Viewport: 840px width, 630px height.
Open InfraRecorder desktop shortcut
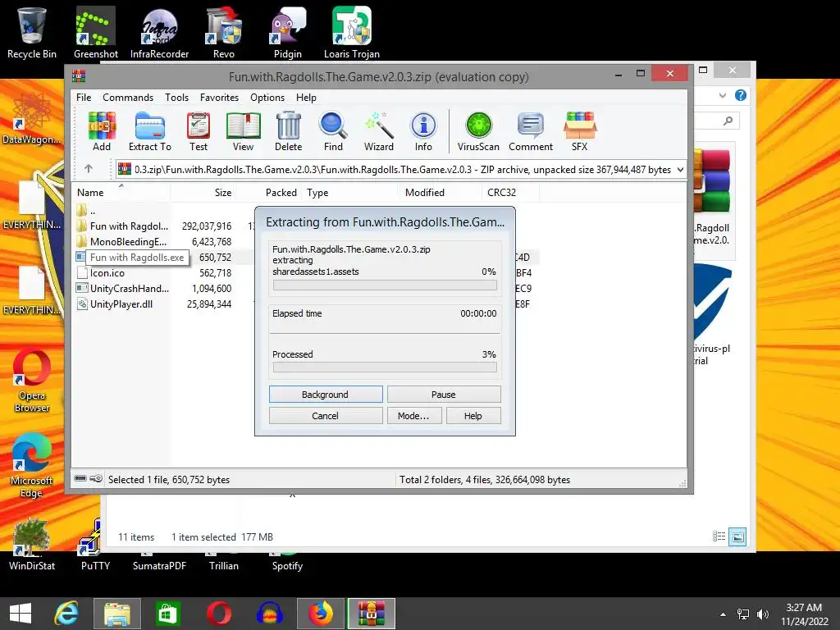coord(159,32)
